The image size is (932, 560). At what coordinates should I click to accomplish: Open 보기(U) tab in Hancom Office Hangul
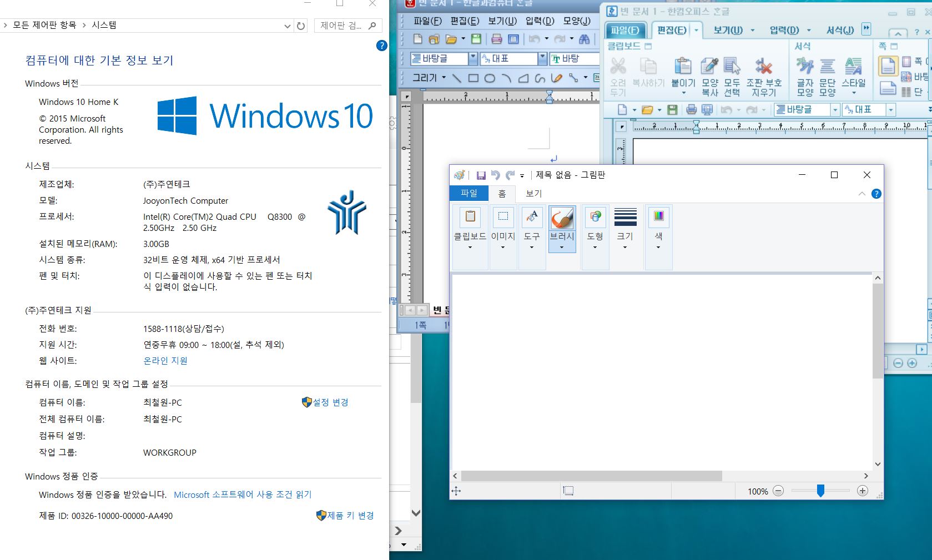(728, 30)
